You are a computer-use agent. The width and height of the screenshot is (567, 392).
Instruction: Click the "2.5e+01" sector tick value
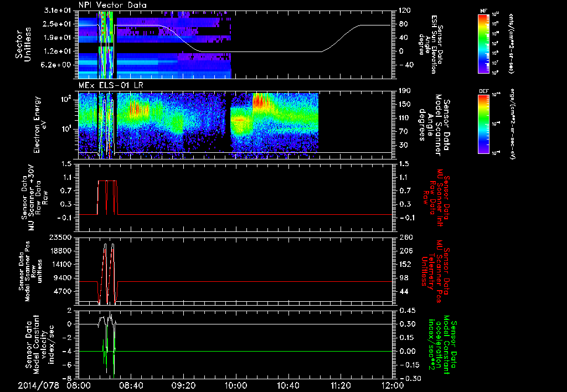[x=57, y=24]
